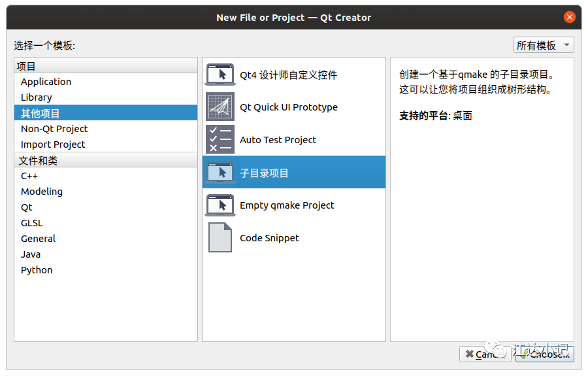Click the Choose... button
The height and width of the screenshot is (376, 588).
544,354
